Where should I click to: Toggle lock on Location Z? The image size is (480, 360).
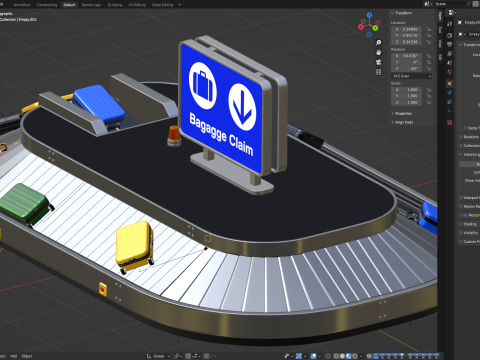429,42
